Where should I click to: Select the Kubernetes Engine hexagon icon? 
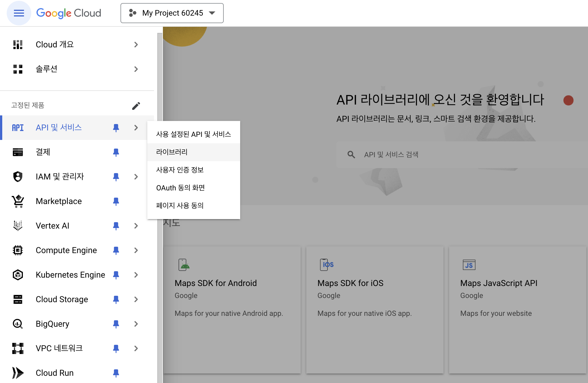click(x=18, y=275)
